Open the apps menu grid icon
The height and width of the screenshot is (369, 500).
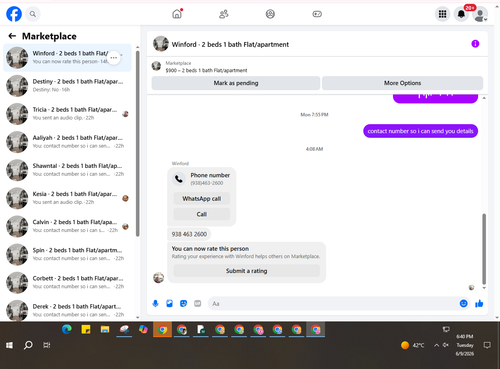click(x=442, y=14)
